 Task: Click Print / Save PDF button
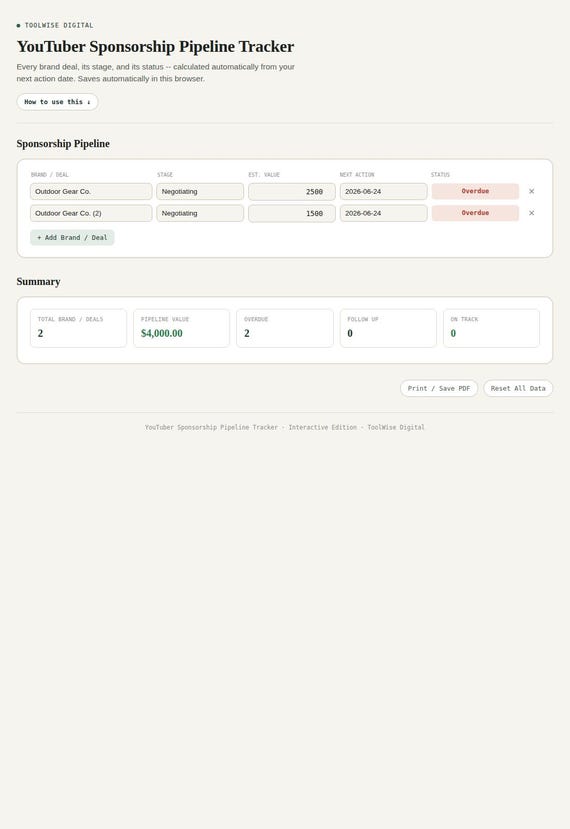(x=439, y=389)
